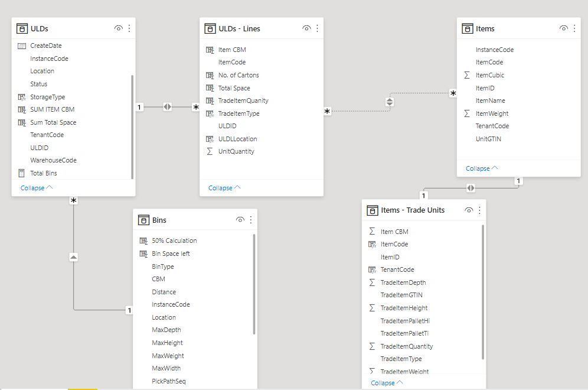Collapse the Items table card
The image size is (588, 390).
(x=482, y=168)
